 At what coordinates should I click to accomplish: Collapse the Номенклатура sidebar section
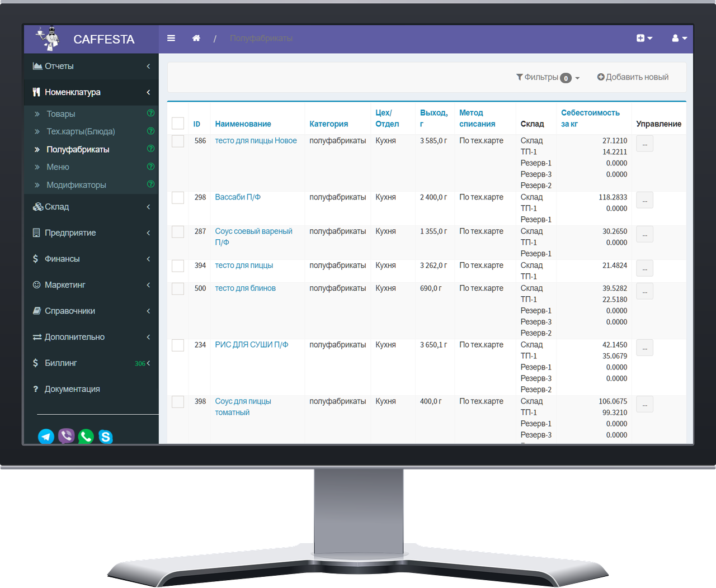pos(91,92)
